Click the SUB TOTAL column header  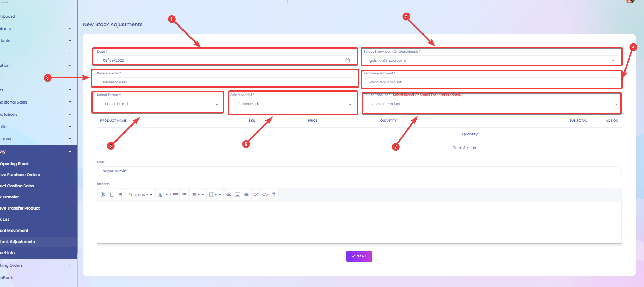coord(578,121)
